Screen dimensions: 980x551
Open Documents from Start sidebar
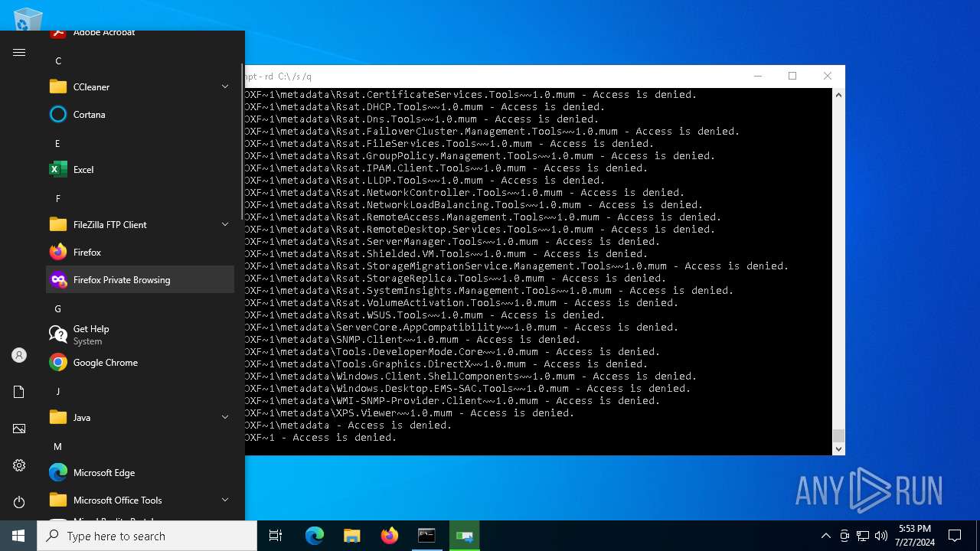19,392
